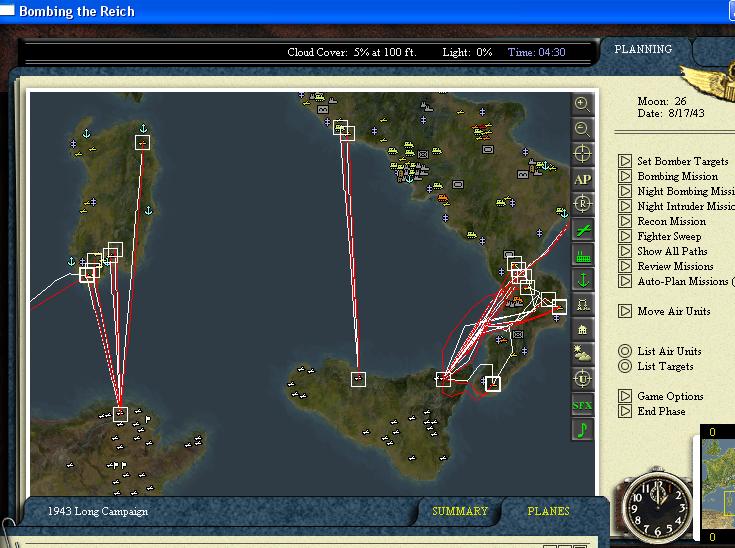Image resolution: width=735 pixels, height=548 pixels.
Task: Click arrow beside Set Bomber Targets
Action: pos(625,161)
